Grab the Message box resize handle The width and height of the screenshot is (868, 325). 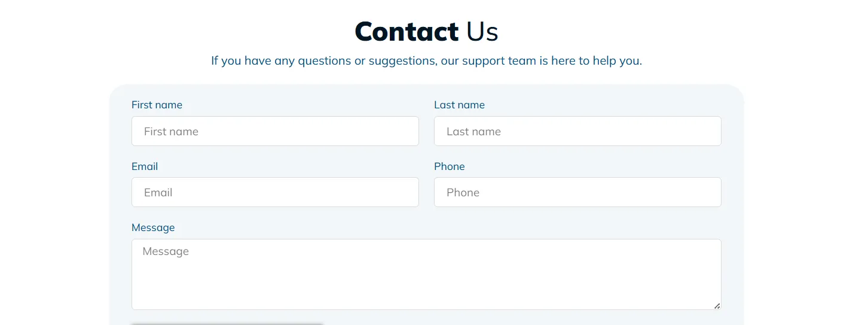coord(717,305)
